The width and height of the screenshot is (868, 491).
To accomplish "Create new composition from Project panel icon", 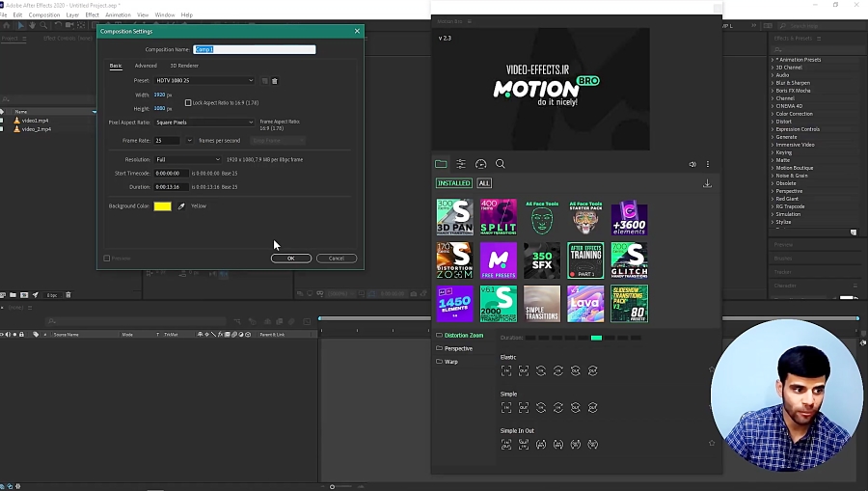I will coord(24,295).
